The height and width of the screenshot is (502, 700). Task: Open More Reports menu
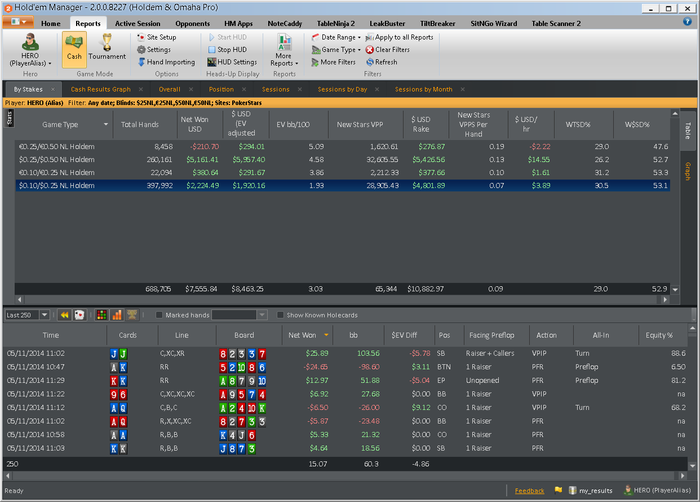click(x=284, y=50)
